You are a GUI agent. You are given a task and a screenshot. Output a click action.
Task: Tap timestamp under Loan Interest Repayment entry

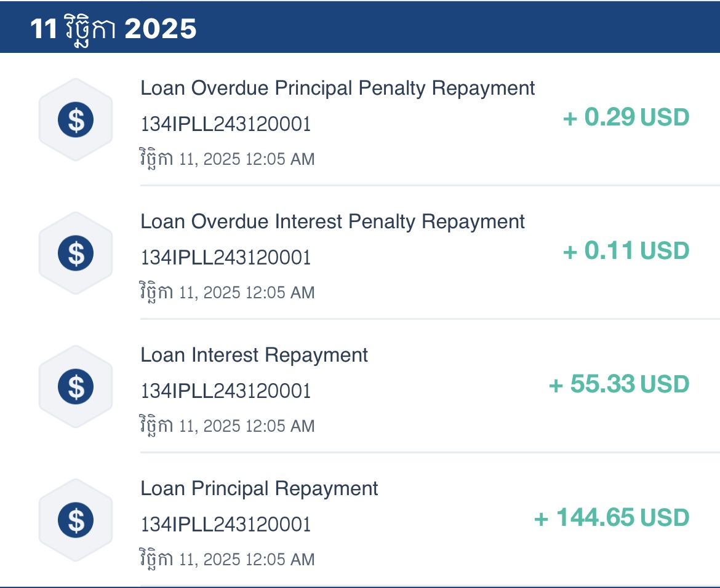(x=227, y=426)
